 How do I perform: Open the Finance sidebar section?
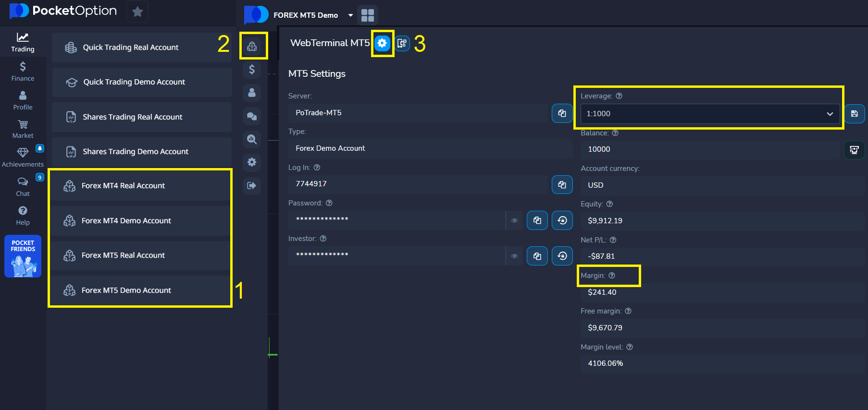click(23, 72)
